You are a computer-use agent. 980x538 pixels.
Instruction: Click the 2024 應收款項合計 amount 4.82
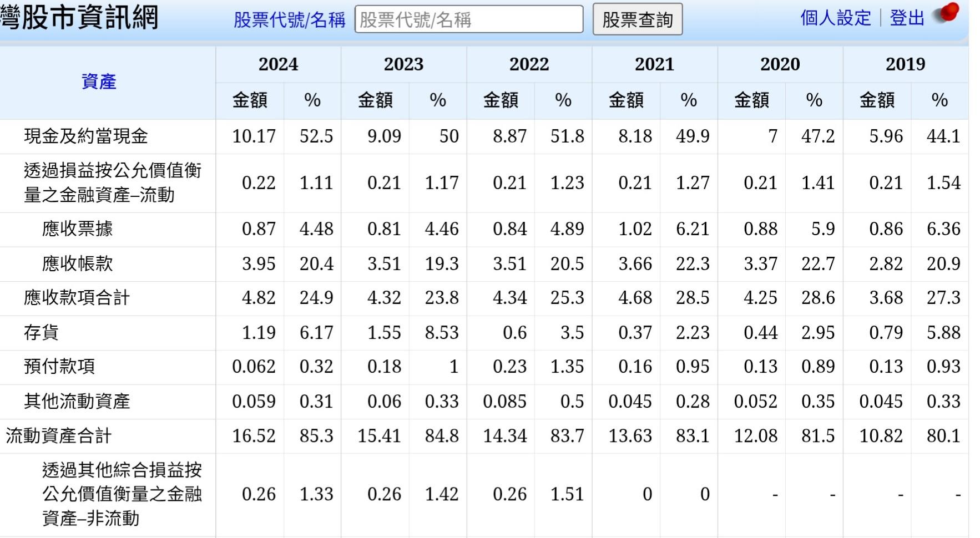259,298
